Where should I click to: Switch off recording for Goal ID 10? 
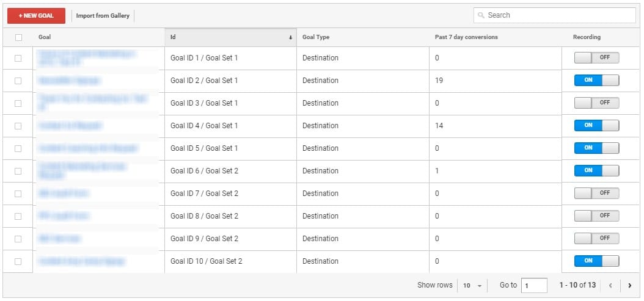coord(596,261)
